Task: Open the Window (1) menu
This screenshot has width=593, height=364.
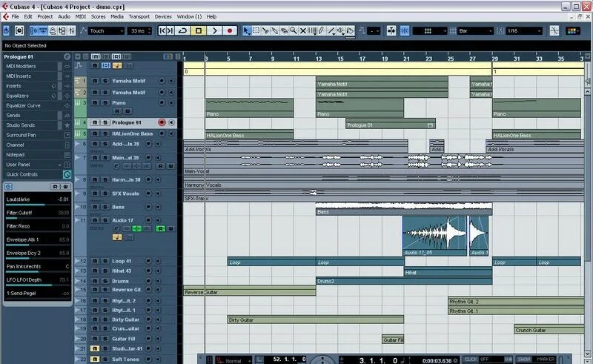Action: pyautogui.click(x=189, y=16)
